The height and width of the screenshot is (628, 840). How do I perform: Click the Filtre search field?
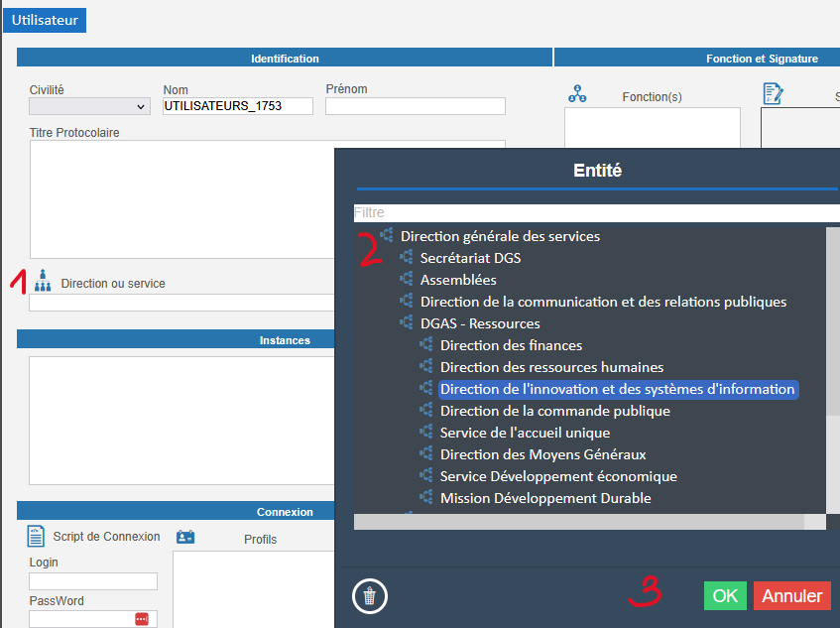coord(595,212)
